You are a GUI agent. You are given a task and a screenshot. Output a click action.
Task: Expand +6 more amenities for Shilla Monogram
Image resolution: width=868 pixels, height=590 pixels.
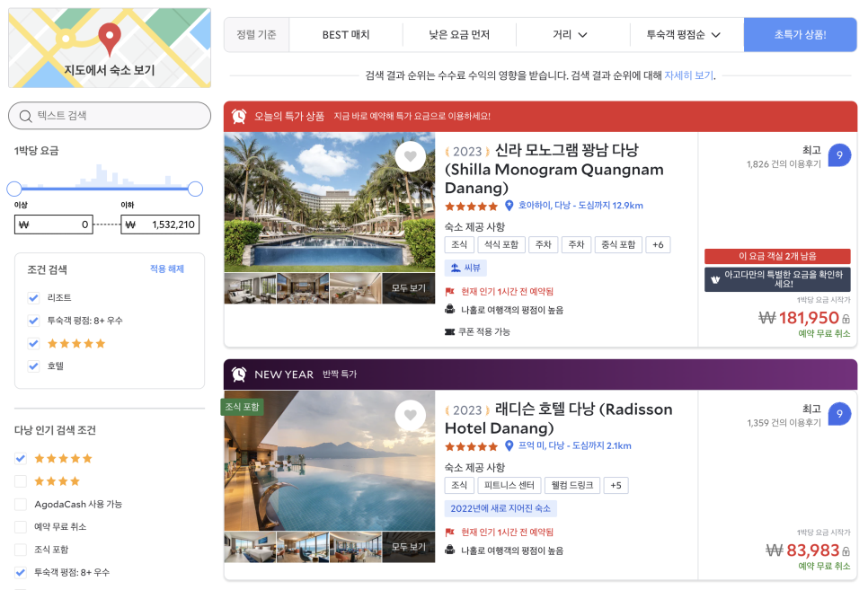[658, 244]
